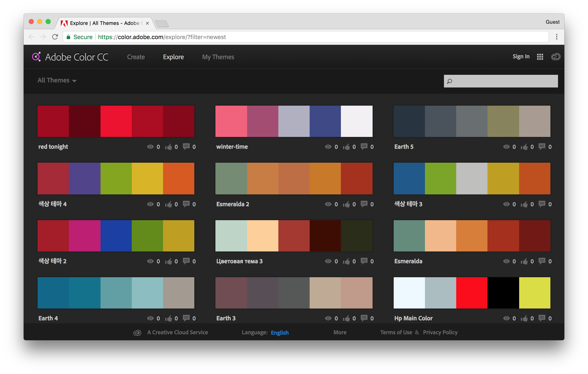588x374 pixels.
Task: Open Chrome's three-dot menu
Action: (x=557, y=37)
